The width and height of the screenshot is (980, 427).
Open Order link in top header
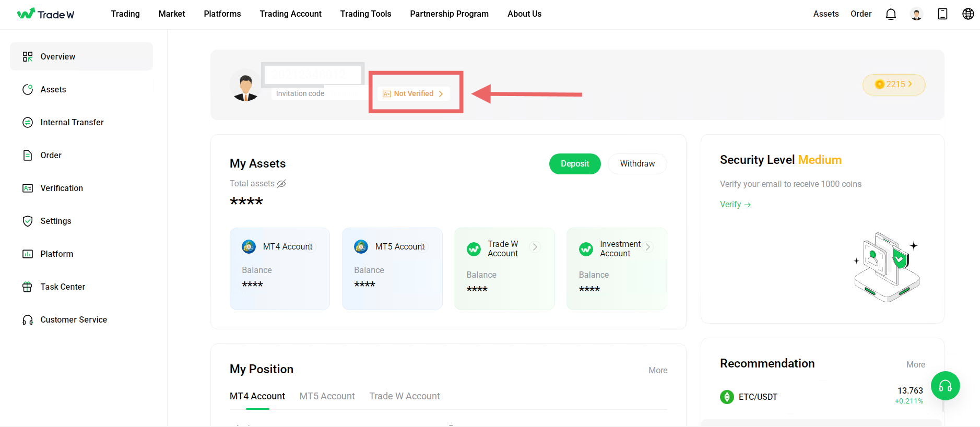861,14
